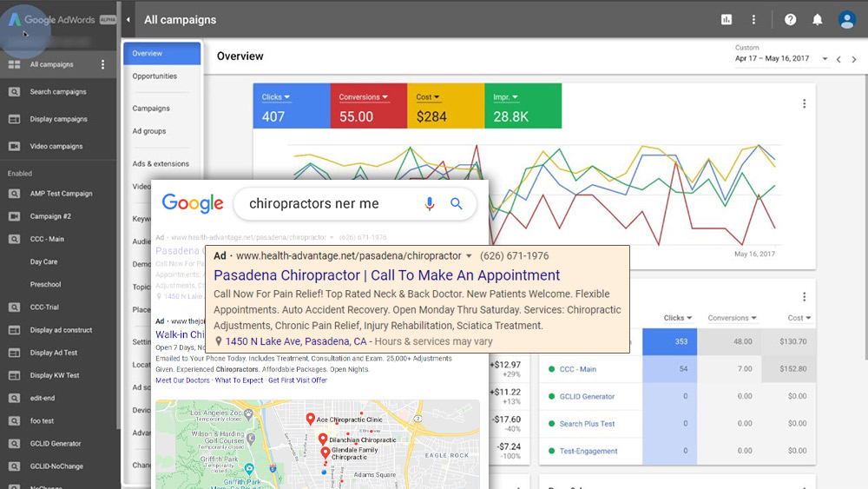Click the CCC - Main search icon
The image size is (868, 489).
15,239
